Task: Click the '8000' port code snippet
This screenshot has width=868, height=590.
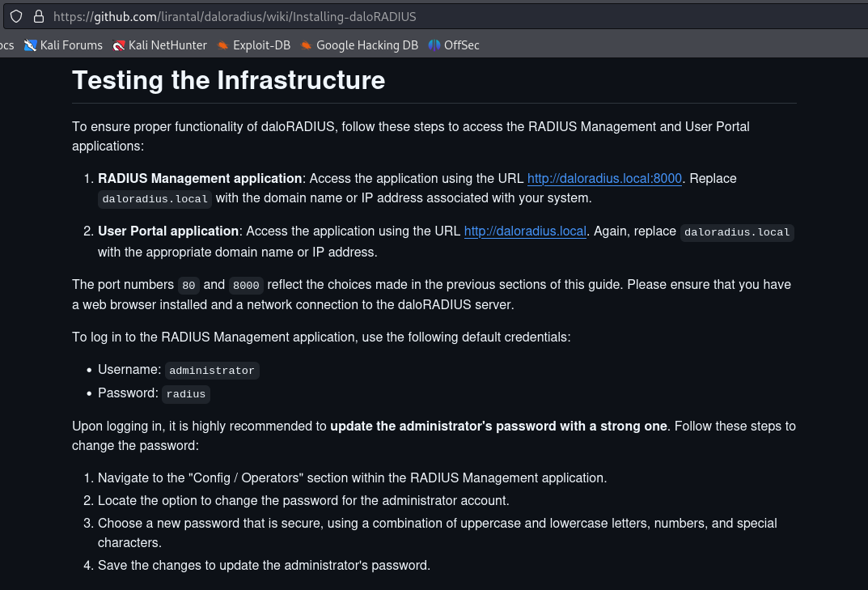Action: [246, 285]
